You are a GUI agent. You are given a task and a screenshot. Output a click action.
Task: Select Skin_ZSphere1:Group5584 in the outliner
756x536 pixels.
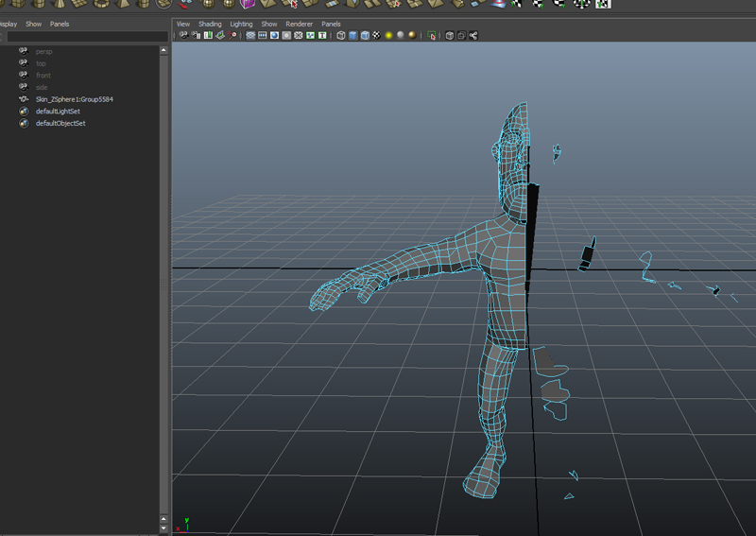point(75,99)
